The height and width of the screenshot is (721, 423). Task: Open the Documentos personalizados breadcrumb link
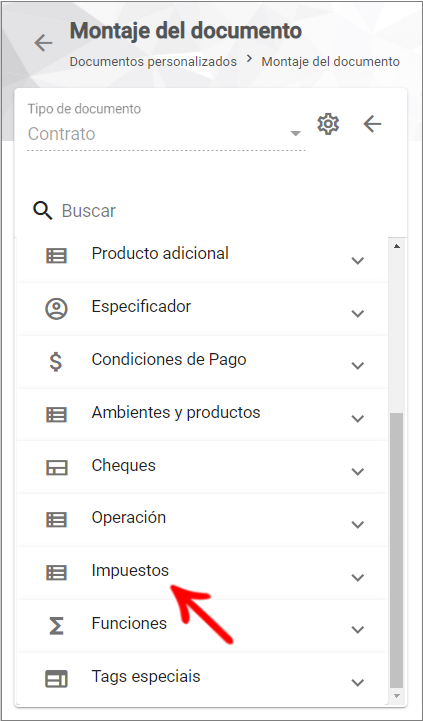coord(153,62)
